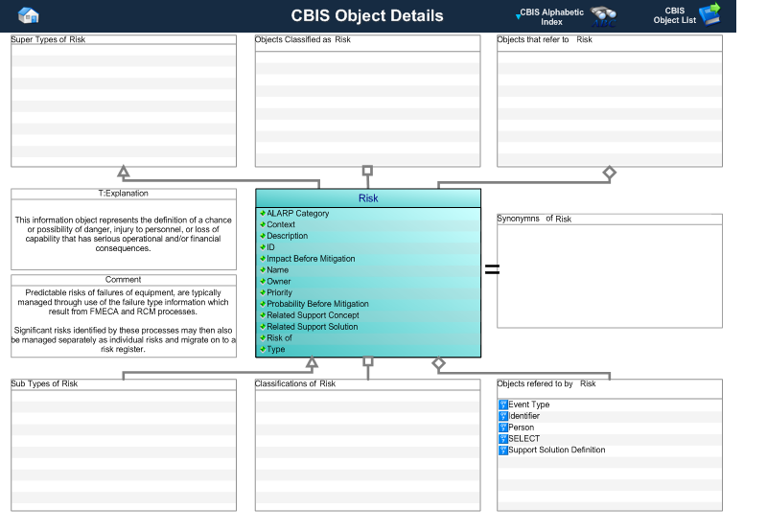
Task: Click the green bullet next to Risk of
Action: click(x=263, y=337)
